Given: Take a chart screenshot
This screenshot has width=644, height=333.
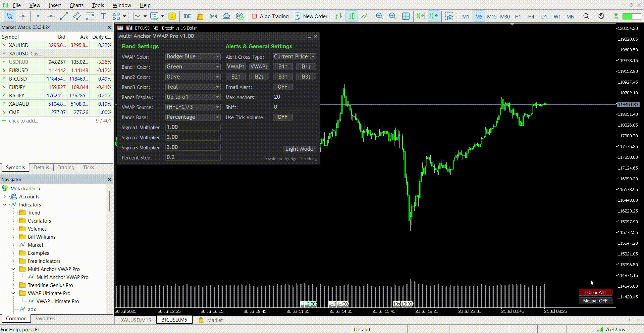Looking at the screenshot, I should tap(449, 16).
